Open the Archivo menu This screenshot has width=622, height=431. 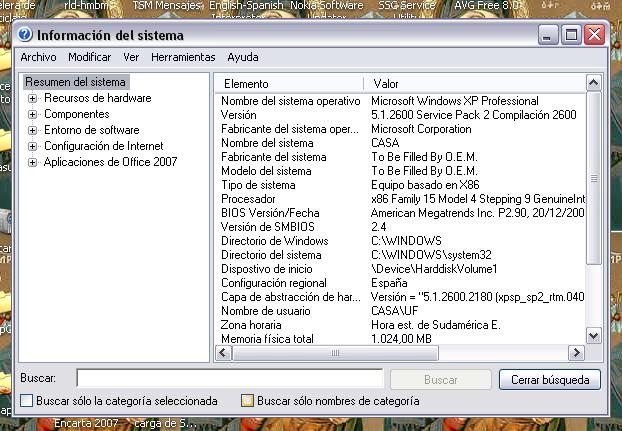coord(38,57)
